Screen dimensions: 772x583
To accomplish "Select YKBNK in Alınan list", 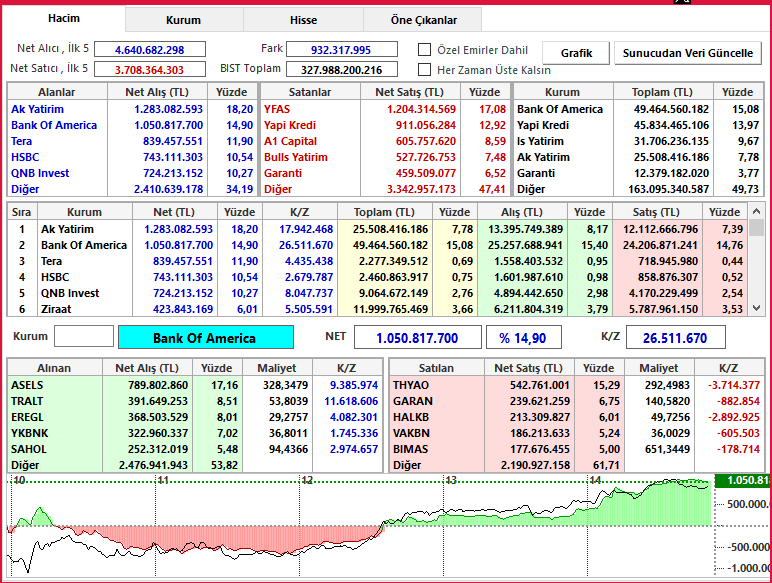I will [30, 433].
